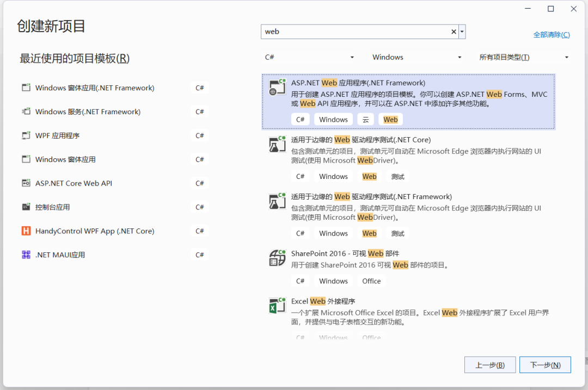The height and width of the screenshot is (390, 588).
Task: Click the 测试 tag on the .NET Core test template
Action: pyautogui.click(x=397, y=176)
